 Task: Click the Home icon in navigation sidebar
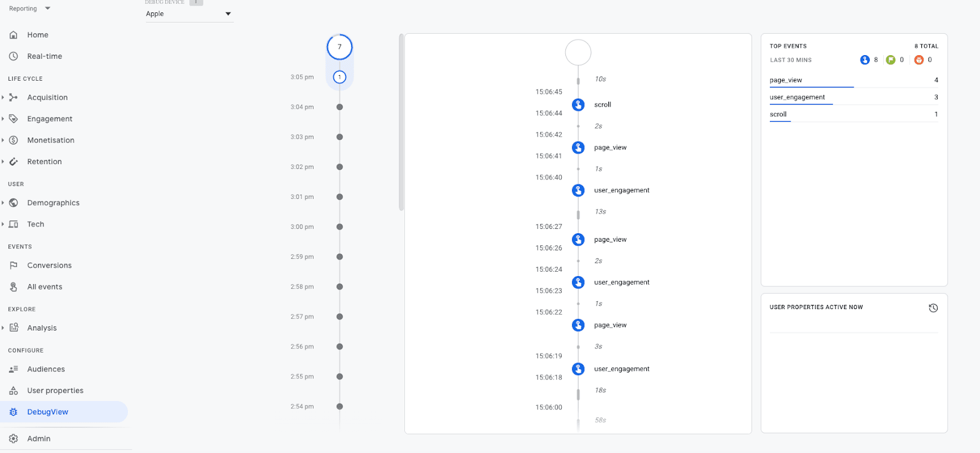[13, 35]
